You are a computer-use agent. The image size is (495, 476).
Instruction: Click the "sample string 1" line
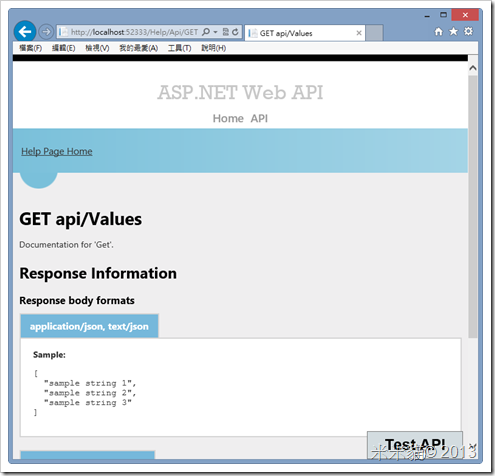coord(90,383)
